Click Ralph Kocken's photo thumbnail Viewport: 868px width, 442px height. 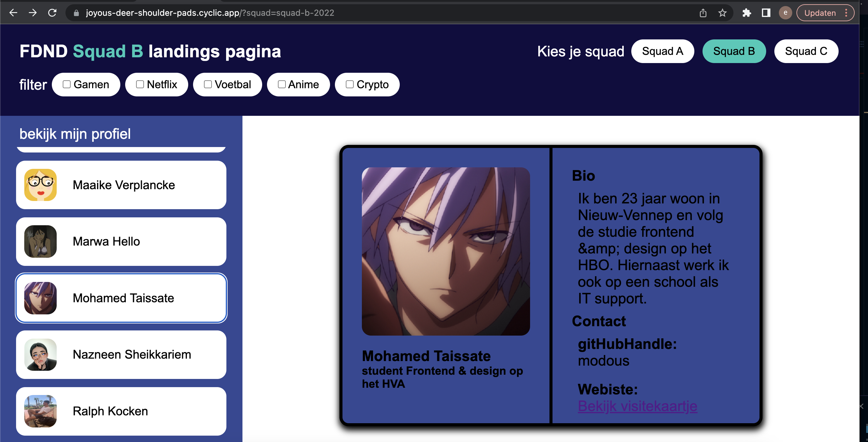40,411
